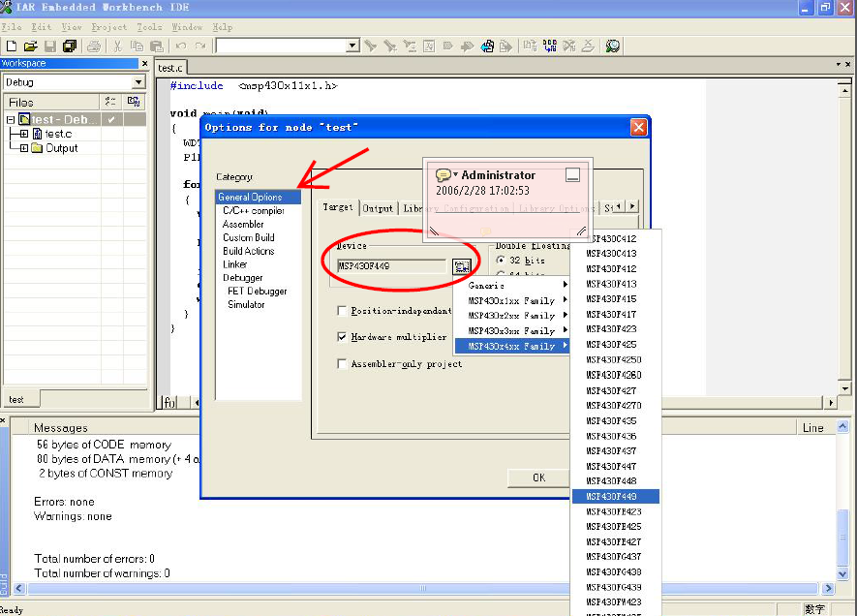
Task: Open the File menu
Action: (x=12, y=27)
